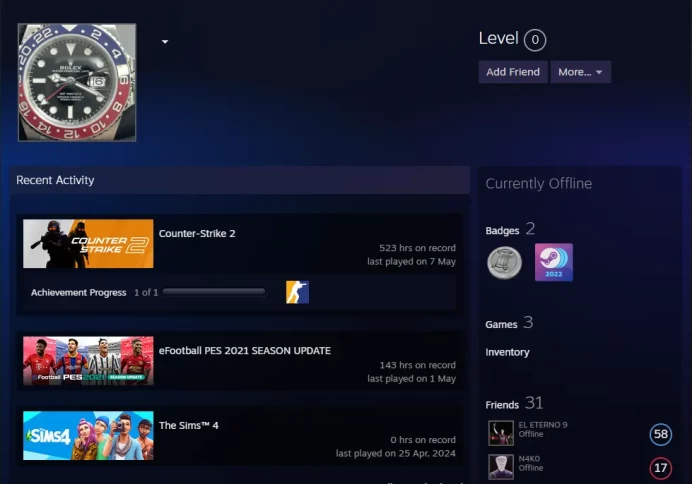The height and width of the screenshot is (484, 692).
Task: Open the More... dropdown menu
Action: click(580, 72)
